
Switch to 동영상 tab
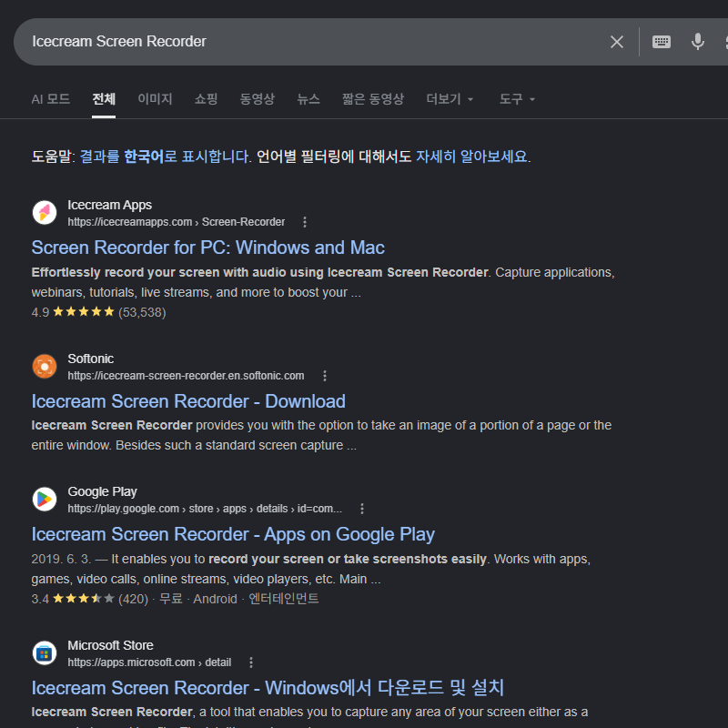(x=258, y=99)
